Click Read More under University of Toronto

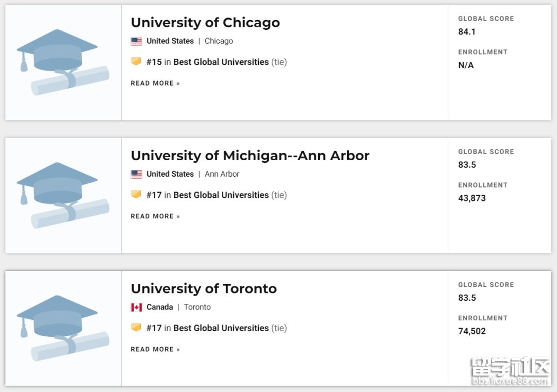(x=155, y=349)
